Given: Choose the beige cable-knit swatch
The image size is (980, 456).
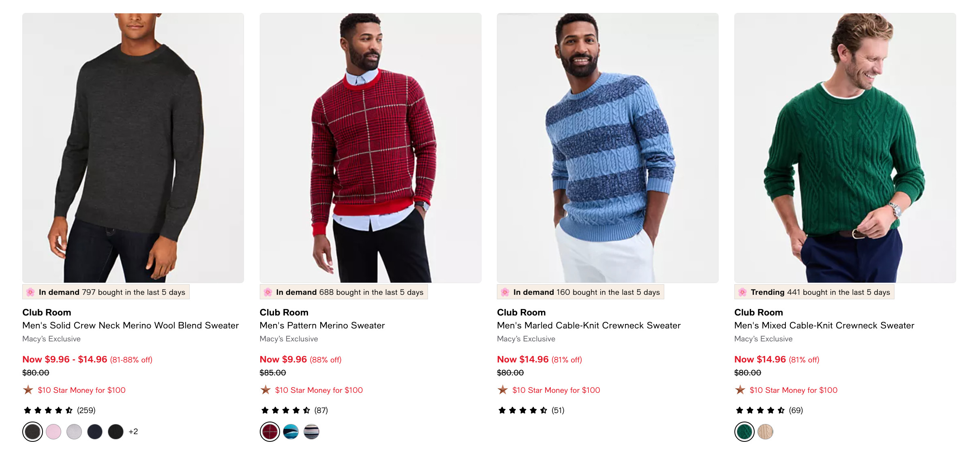Looking at the screenshot, I should click(x=766, y=432).
